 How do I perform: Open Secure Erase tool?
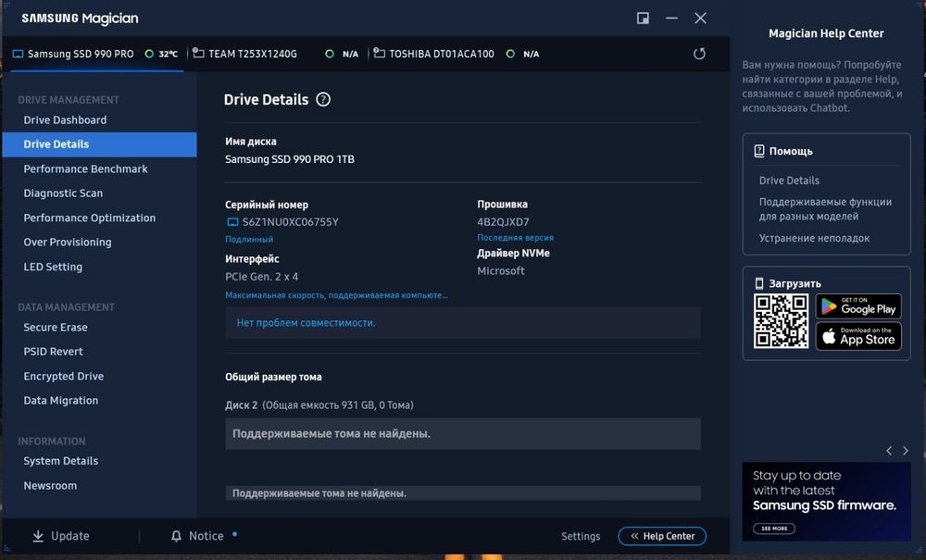coord(56,327)
